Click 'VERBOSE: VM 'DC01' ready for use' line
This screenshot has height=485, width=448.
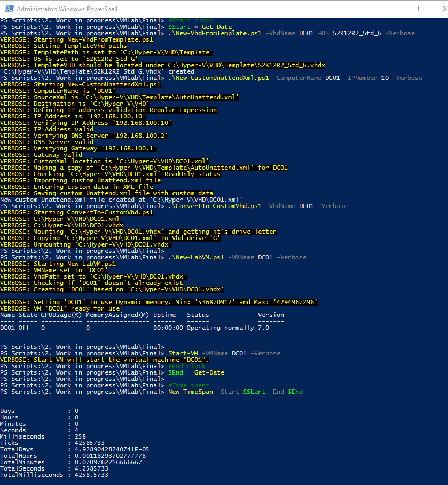[x=60, y=308]
